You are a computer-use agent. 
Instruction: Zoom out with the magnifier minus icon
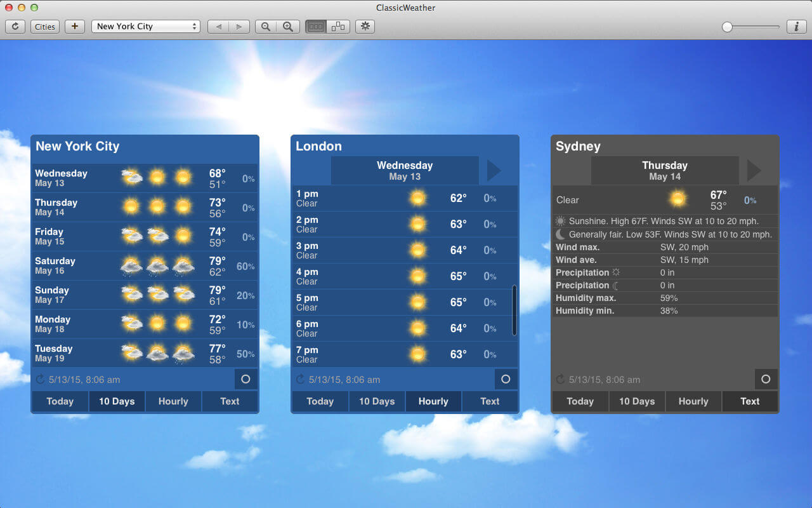tap(266, 27)
